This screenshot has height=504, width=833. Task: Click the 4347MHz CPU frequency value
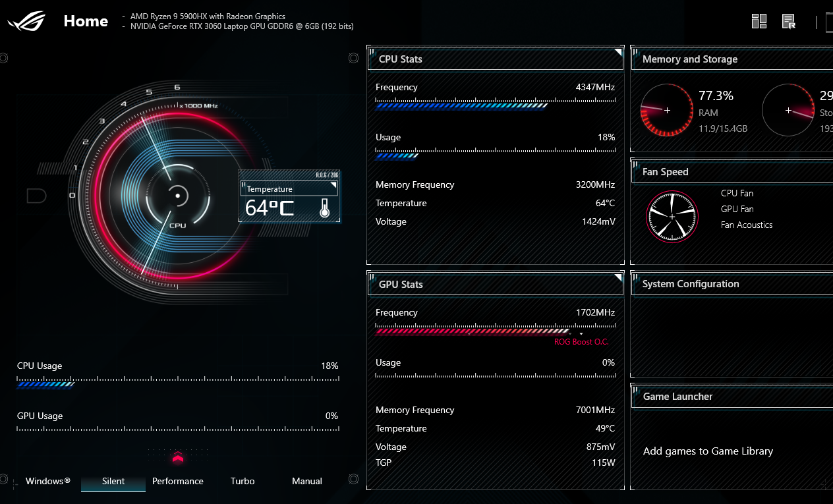pos(595,87)
